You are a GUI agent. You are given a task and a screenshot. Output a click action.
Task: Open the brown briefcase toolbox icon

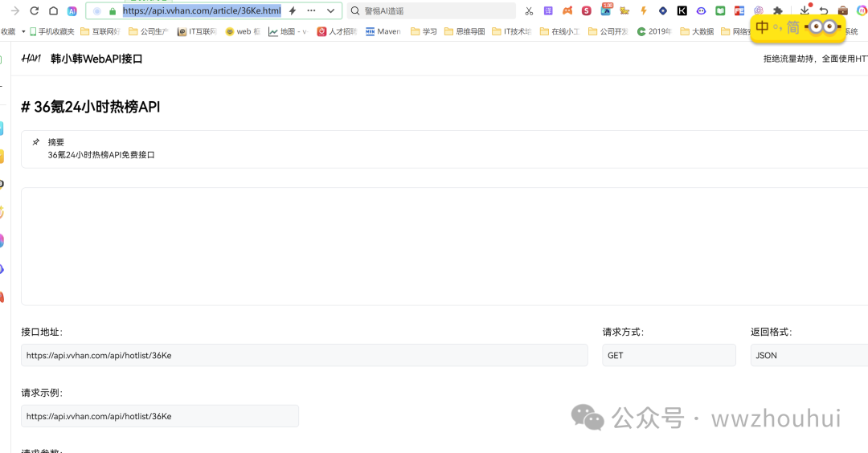click(843, 10)
